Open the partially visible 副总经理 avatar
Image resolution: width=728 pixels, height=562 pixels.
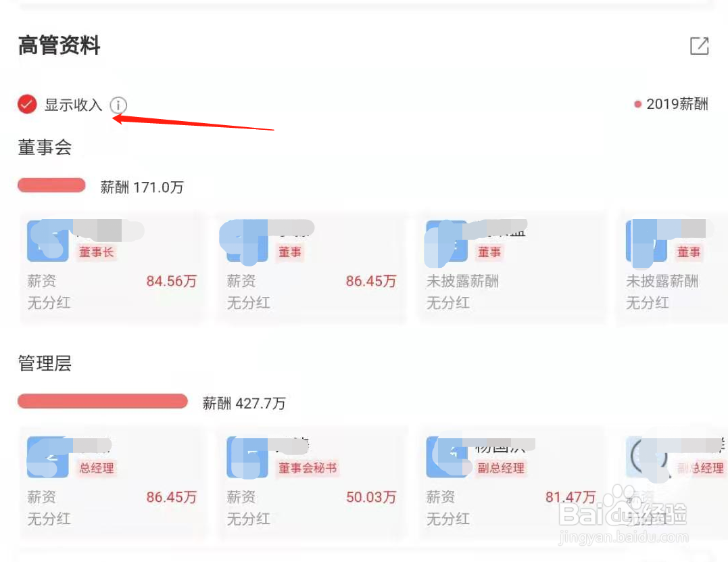coord(646,457)
